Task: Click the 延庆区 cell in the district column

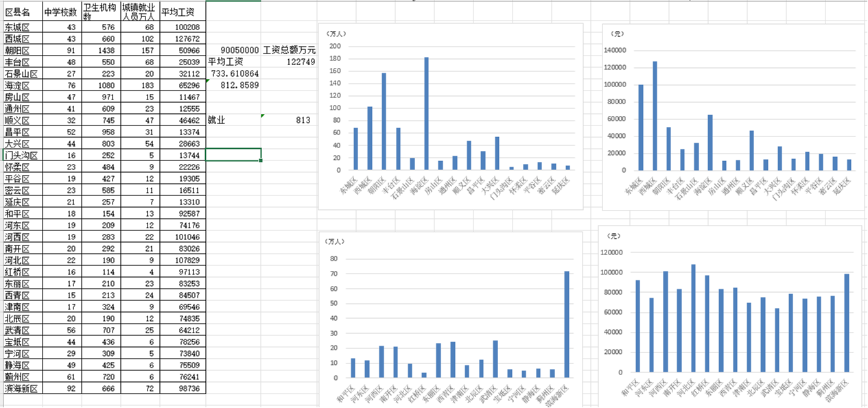Action: [21, 202]
